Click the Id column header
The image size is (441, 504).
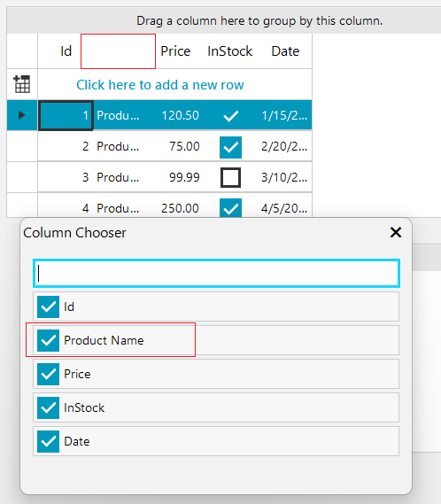(x=59, y=51)
